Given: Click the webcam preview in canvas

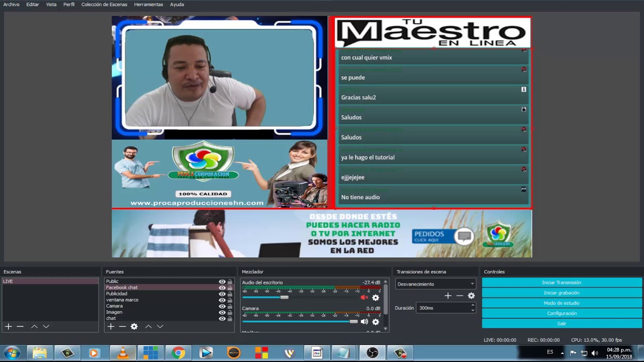Looking at the screenshot, I should [219, 78].
